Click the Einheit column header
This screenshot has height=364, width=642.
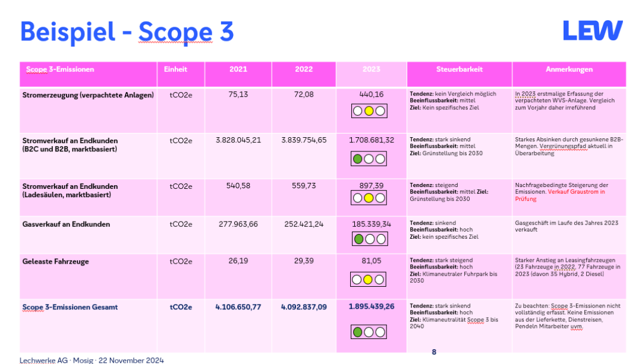pyautogui.click(x=175, y=69)
